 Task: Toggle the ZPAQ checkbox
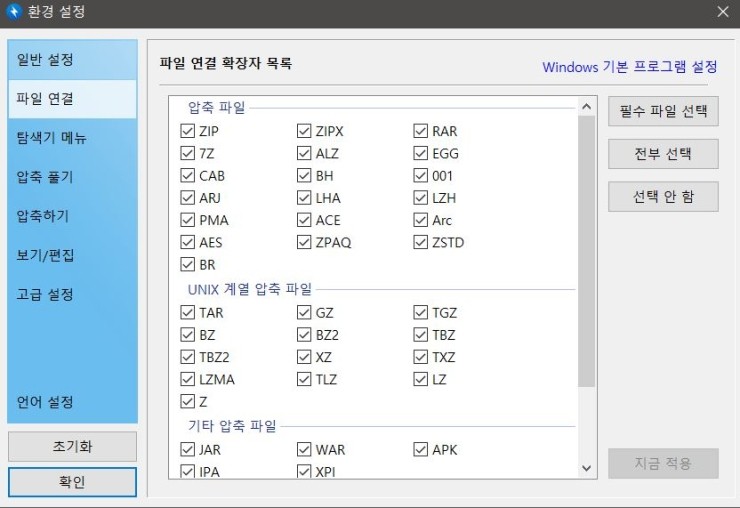(x=304, y=242)
